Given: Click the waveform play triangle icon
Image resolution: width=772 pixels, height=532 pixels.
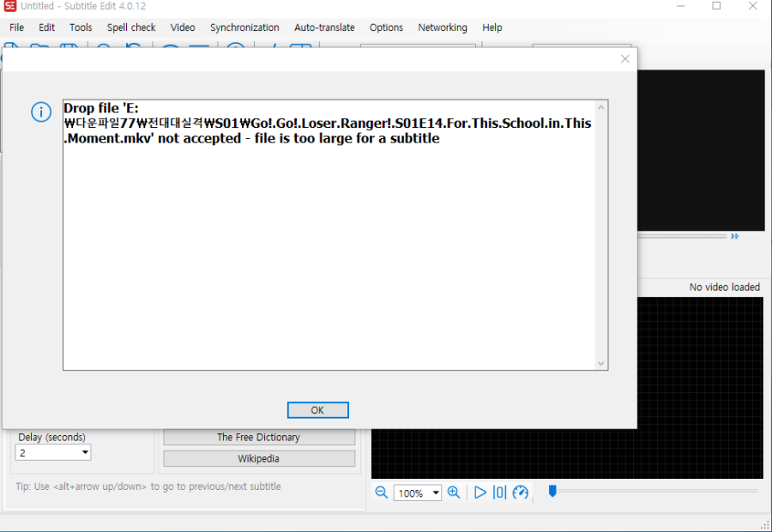Looking at the screenshot, I should click(x=480, y=493).
